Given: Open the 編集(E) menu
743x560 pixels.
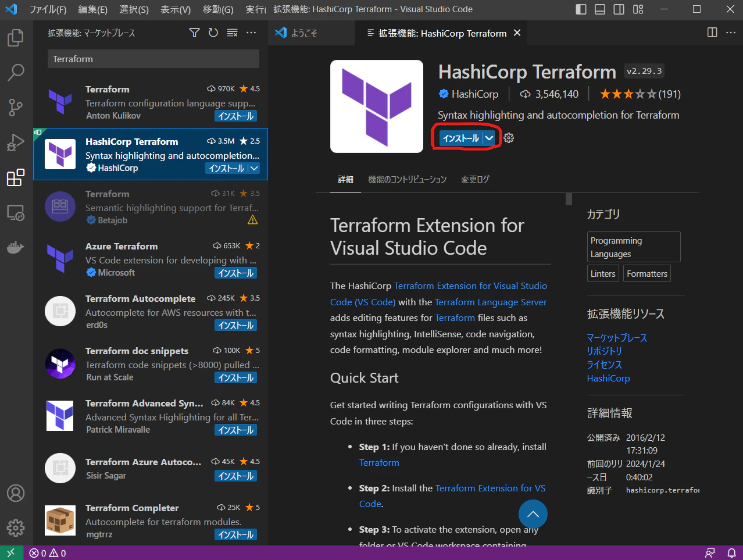Looking at the screenshot, I should click(x=93, y=9).
